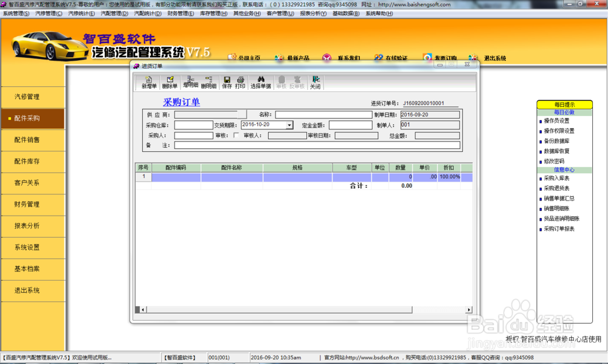Open the 数据库恢复 link
Image resolution: width=608 pixels, height=364 pixels.
556,151
